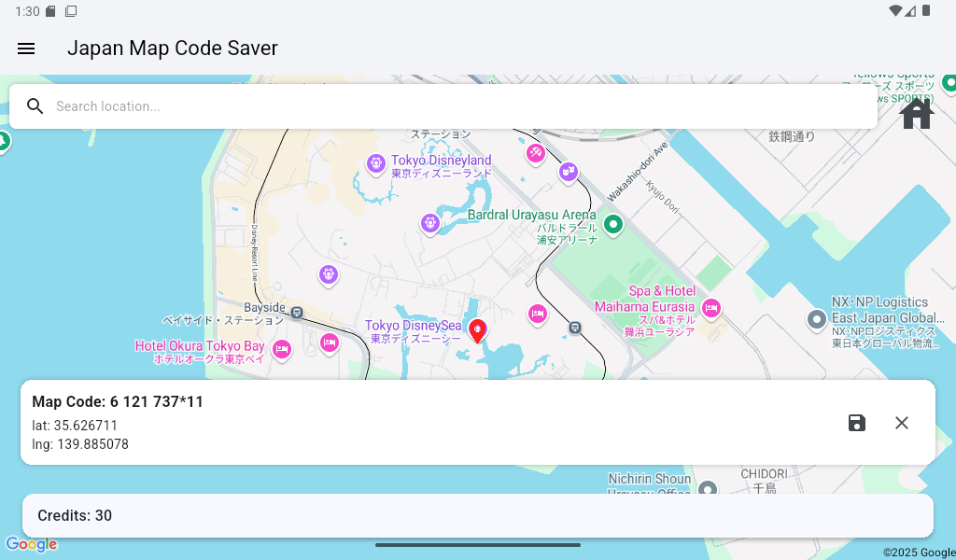This screenshot has width=956, height=560.
Task: Tap the home icon on the map
Action: click(x=917, y=114)
